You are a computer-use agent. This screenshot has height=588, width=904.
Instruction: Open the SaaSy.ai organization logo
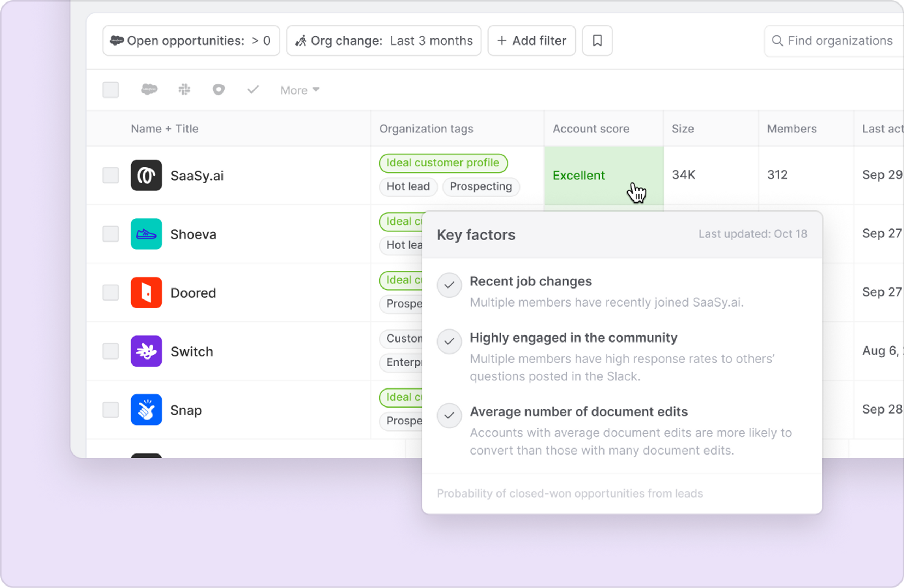click(x=146, y=175)
